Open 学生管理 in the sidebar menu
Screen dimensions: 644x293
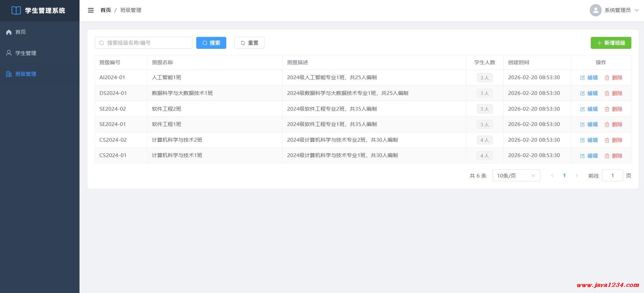pos(26,53)
